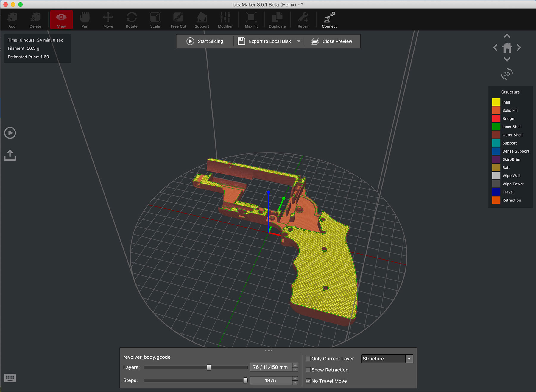The width and height of the screenshot is (536, 392).
Task: Click the Steps value field showing 1975
Action: (270, 380)
